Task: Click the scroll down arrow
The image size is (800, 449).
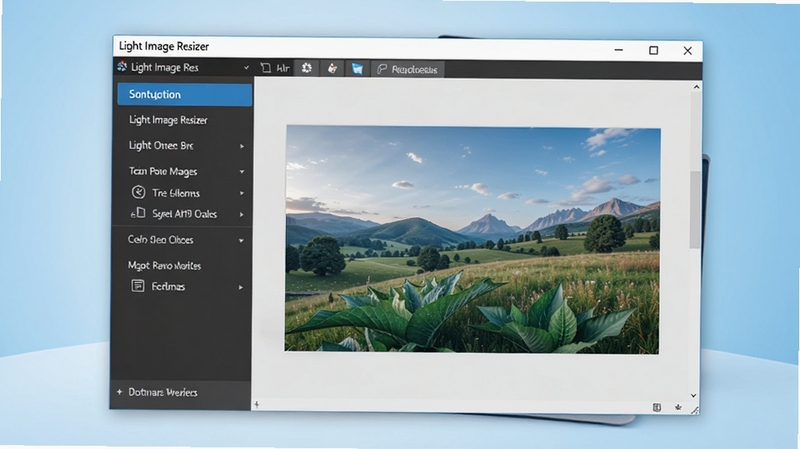Action: (x=693, y=395)
